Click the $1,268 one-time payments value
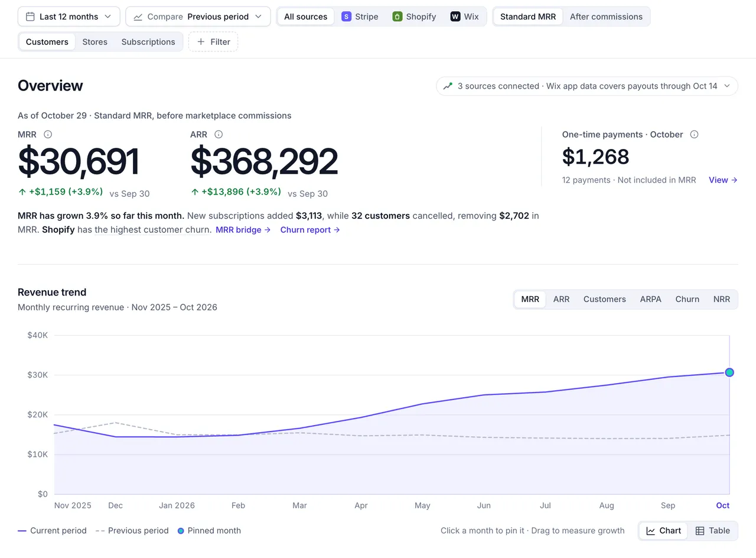Screen dimensions: 756x558 click(596, 157)
